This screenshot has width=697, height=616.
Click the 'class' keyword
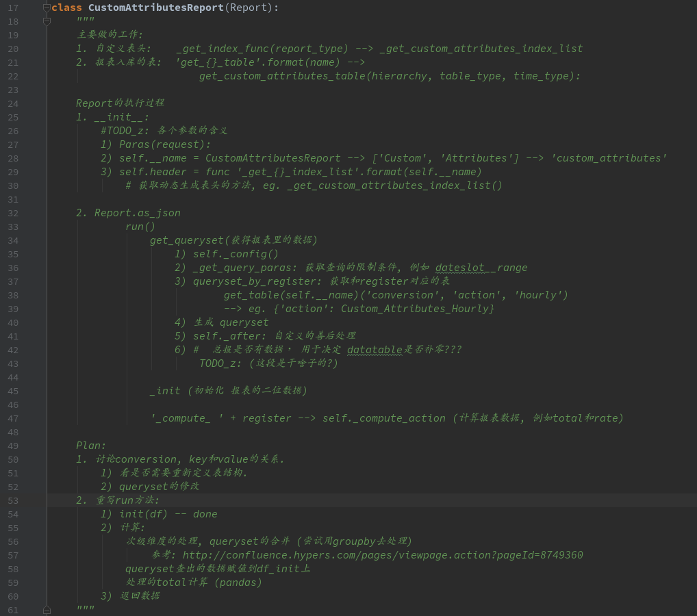tap(66, 8)
